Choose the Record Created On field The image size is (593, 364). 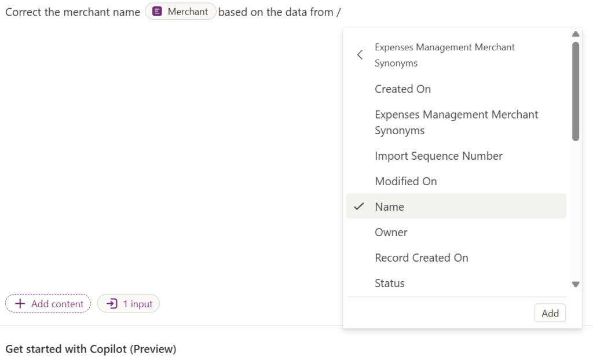(x=421, y=258)
